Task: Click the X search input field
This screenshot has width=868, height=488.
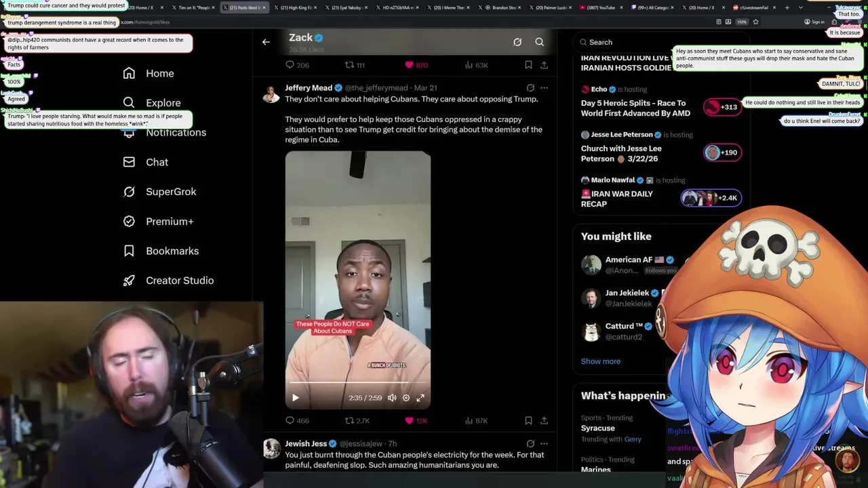Action: pos(661,42)
